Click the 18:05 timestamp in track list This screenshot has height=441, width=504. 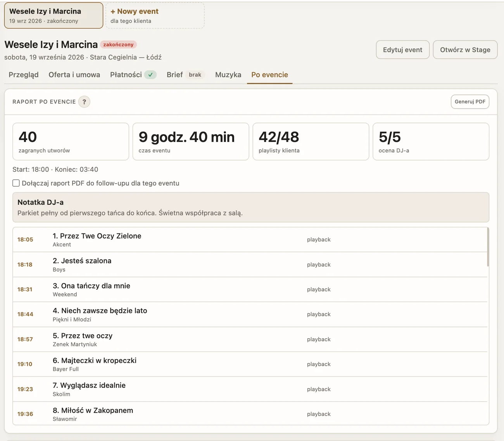coord(25,240)
